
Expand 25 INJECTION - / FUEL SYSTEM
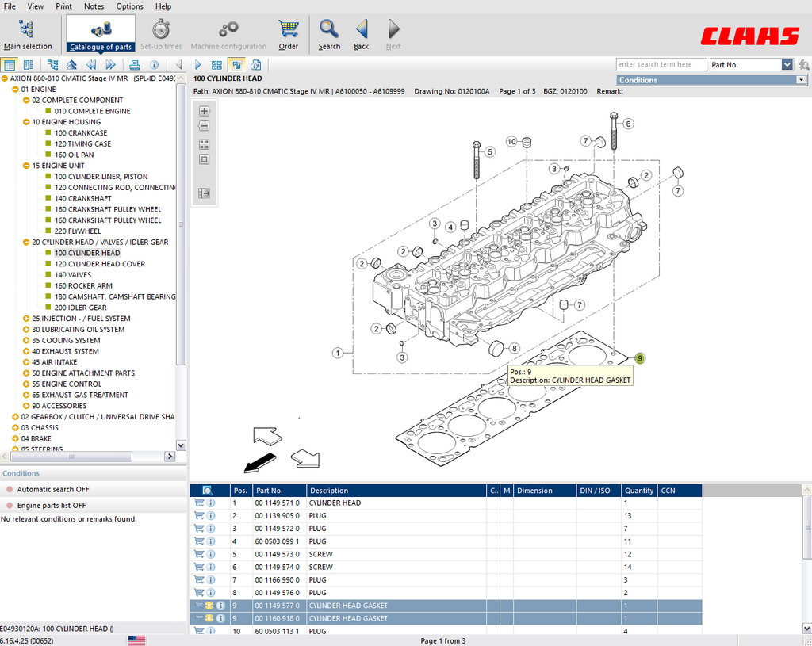pos(26,319)
